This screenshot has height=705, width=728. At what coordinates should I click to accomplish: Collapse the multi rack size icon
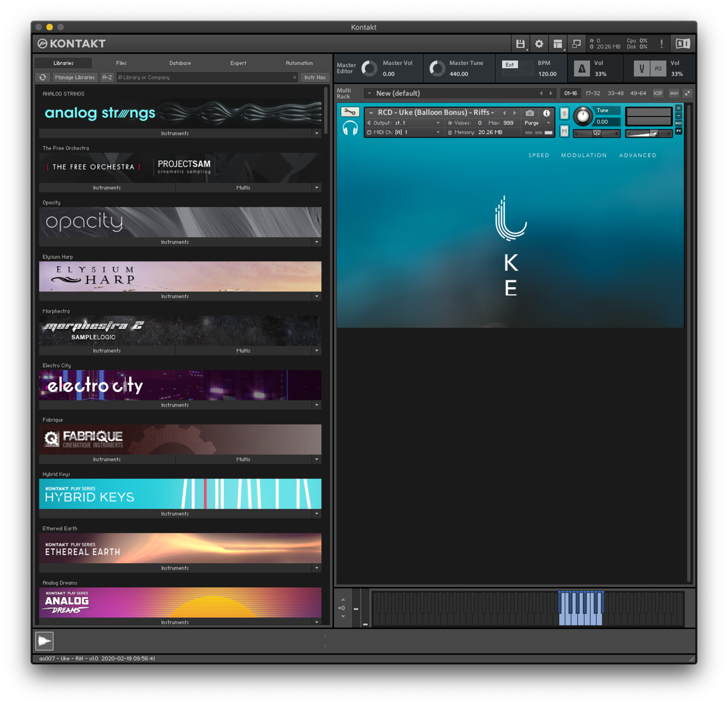tap(688, 93)
